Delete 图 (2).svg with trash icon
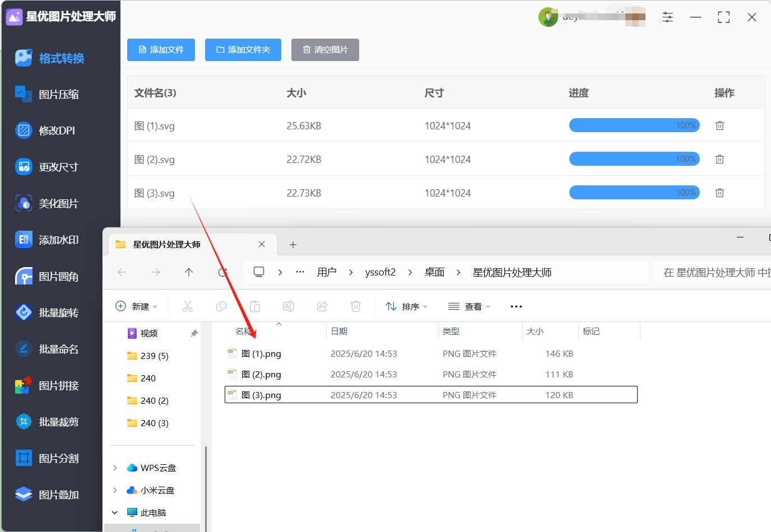771x532 pixels. (x=719, y=159)
